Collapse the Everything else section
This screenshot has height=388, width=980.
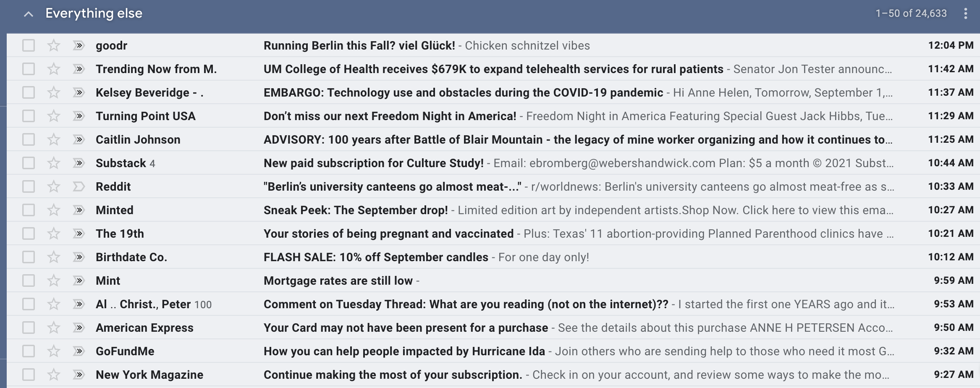29,14
